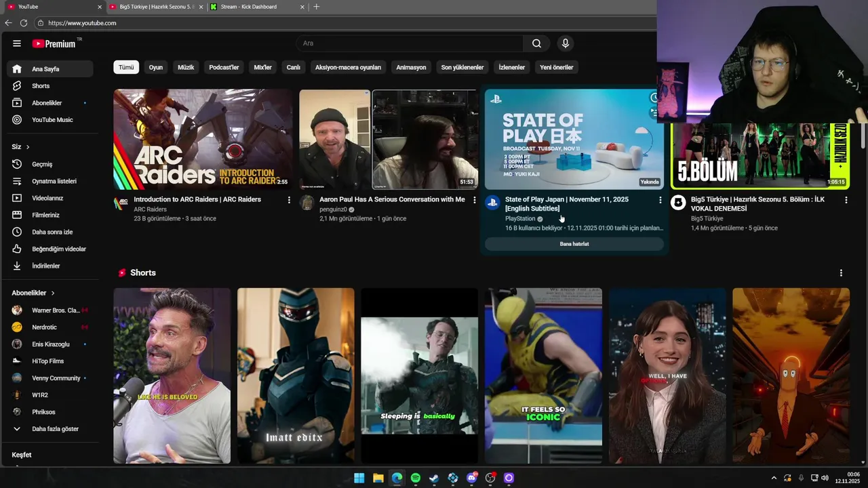Select the Müzik filter chip

pos(186,67)
